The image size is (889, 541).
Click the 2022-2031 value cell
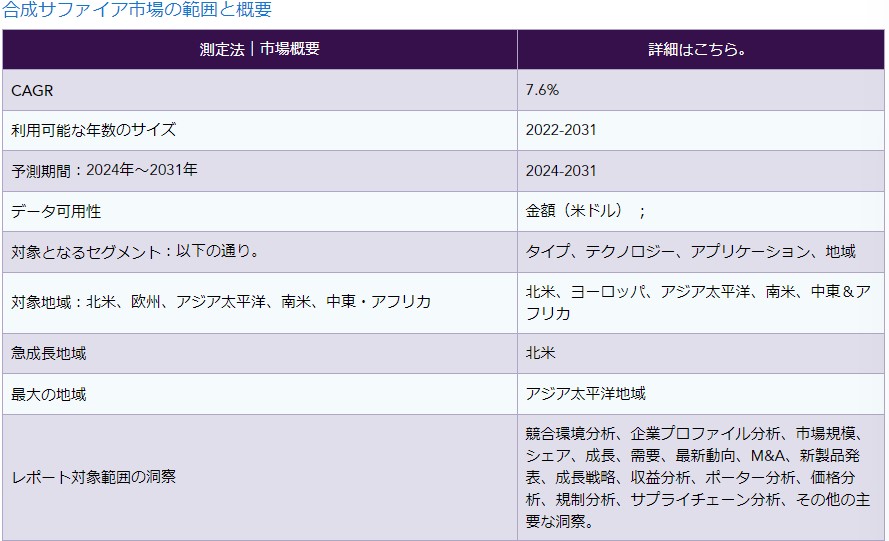701,130
